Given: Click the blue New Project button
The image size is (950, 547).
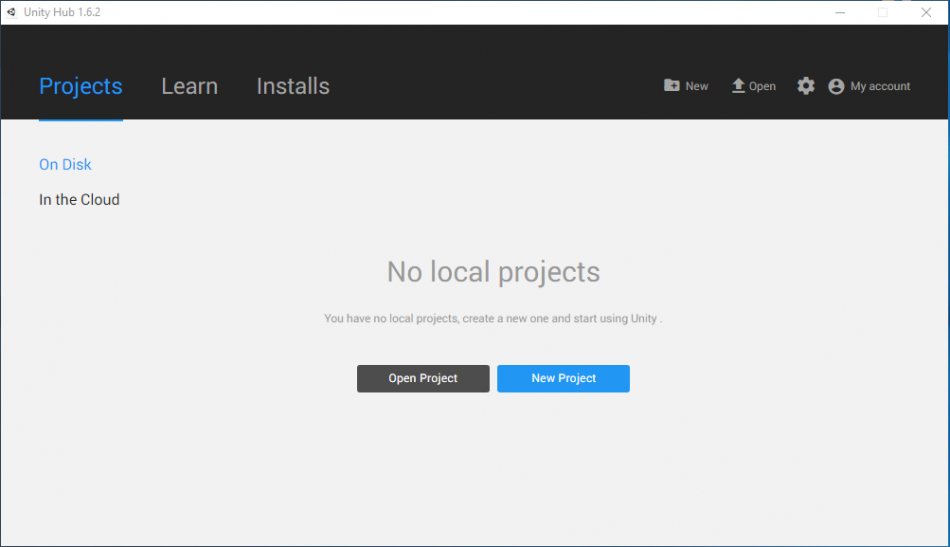Looking at the screenshot, I should pyautogui.click(x=563, y=378).
